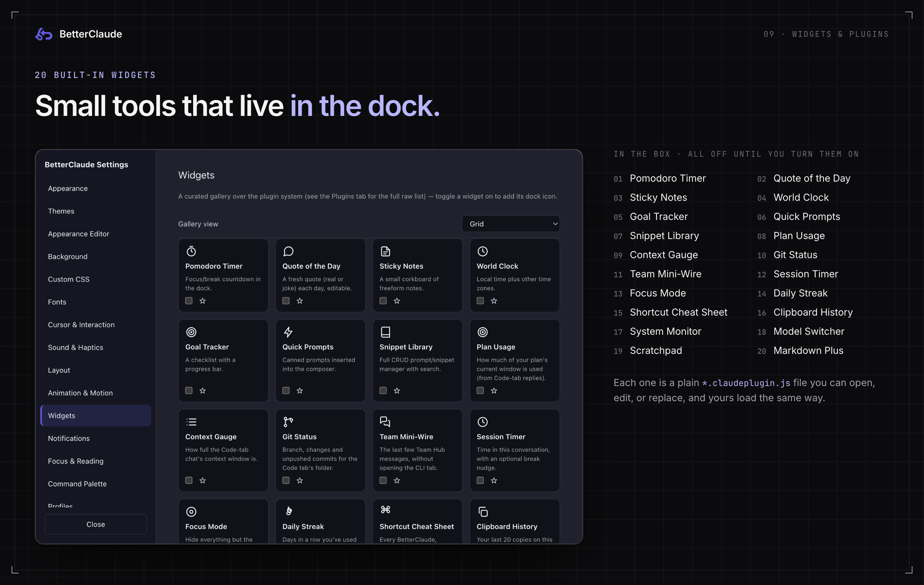The width and height of the screenshot is (924, 585).
Task: Click the Sticky Notes document icon
Action: (x=385, y=251)
